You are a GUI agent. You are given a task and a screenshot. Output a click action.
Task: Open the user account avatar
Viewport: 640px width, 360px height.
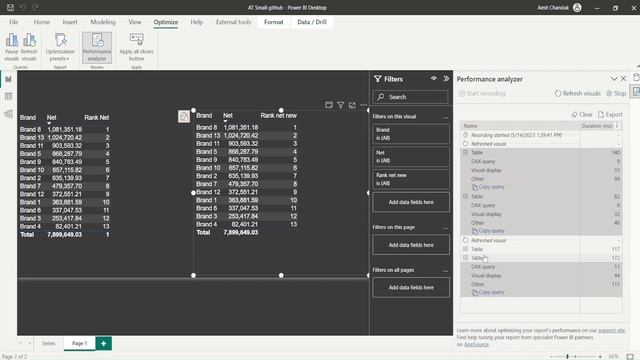pyautogui.click(x=577, y=7)
